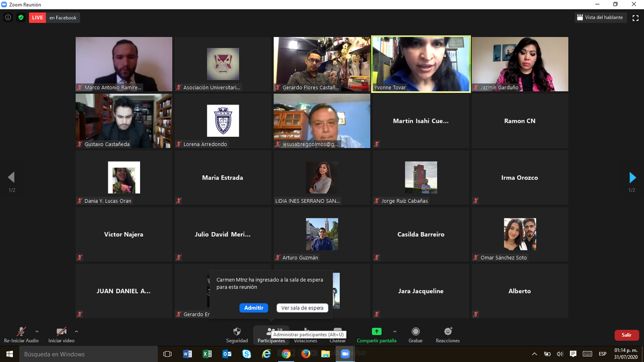This screenshot has height=362, width=644.
Task: Click the LIVE en Facebook indicator
Action: point(54,18)
